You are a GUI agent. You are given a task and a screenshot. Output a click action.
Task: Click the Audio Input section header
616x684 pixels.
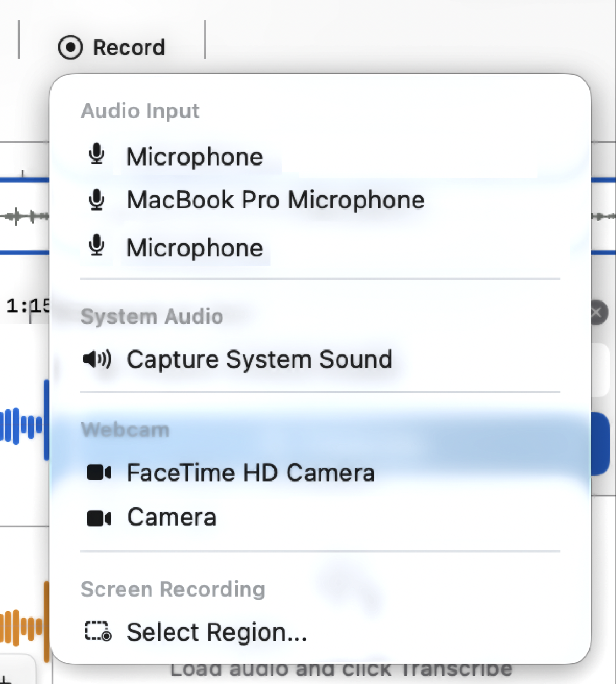(x=140, y=111)
